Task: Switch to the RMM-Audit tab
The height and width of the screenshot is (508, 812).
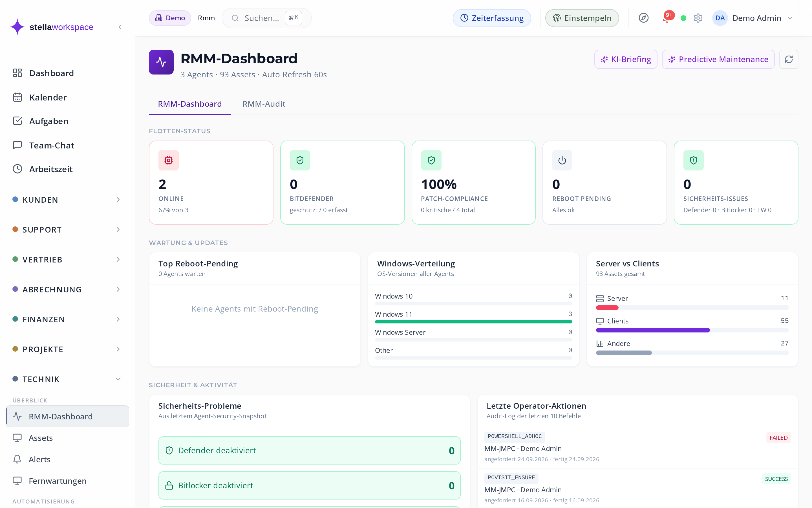Action: click(264, 104)
